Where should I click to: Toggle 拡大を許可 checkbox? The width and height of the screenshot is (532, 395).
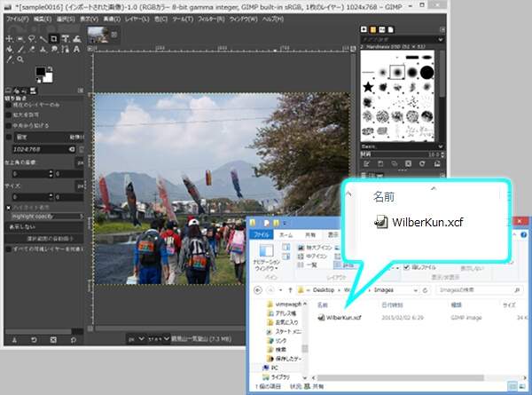point(9,115)
